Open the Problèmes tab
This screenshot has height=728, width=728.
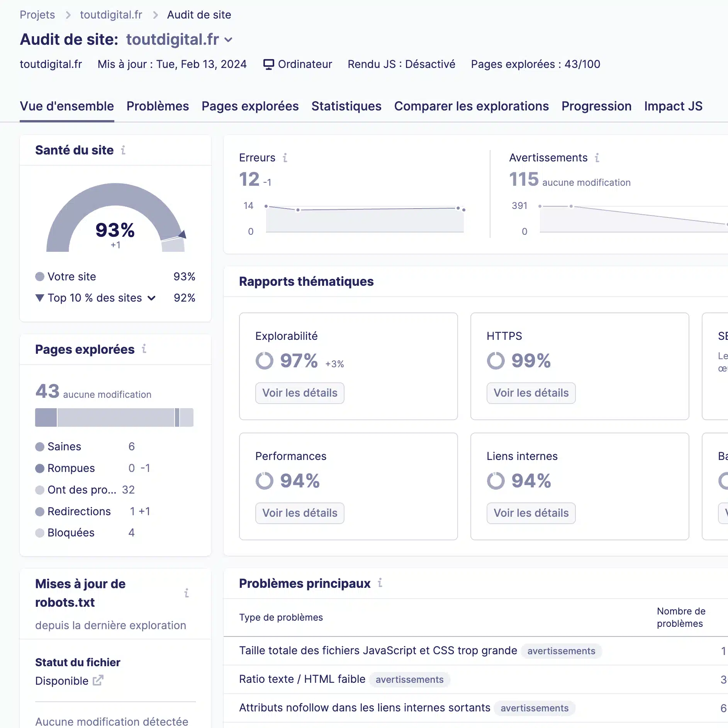tap(158, 106)
